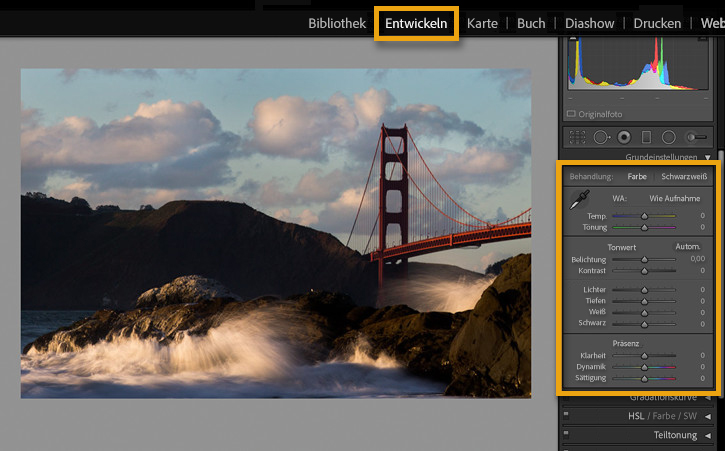
Task: Expand the HSL / Farbe / SW arrow
Action: pyautogui.click(x=707, y=416)
